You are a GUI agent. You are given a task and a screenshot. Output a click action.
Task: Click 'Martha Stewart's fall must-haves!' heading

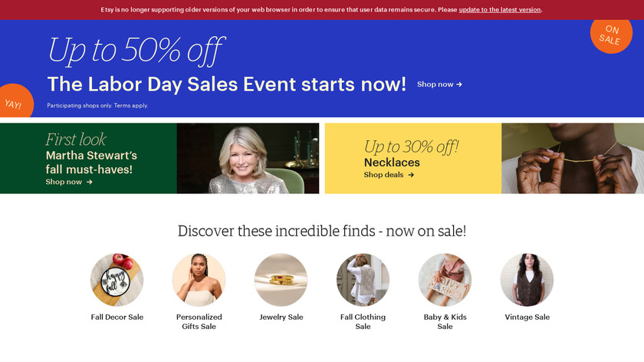(91, 162)
